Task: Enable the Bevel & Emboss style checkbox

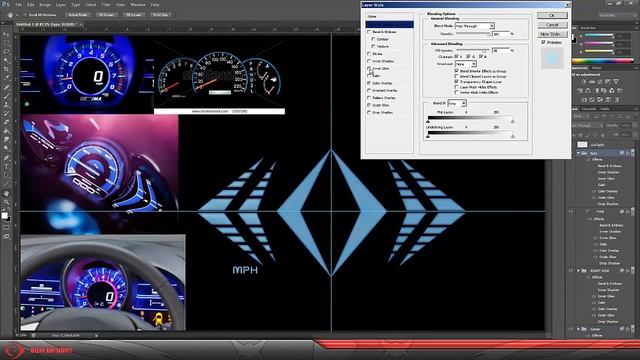Action: point(369,31)
